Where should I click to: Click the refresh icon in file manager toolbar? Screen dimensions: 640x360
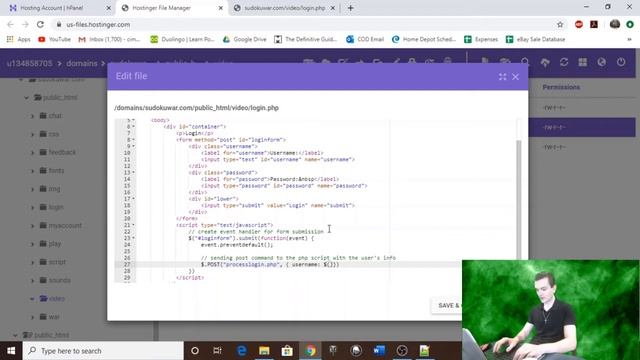(x=564, y=62)
